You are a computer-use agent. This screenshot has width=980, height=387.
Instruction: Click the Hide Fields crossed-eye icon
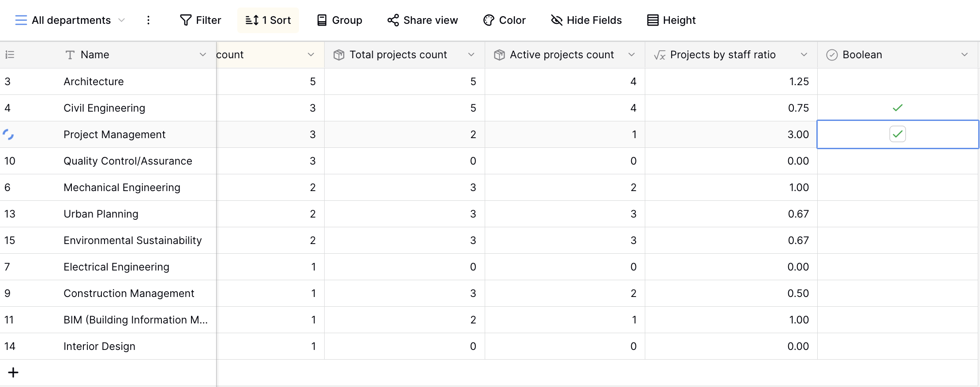click(x=557, y=20)
